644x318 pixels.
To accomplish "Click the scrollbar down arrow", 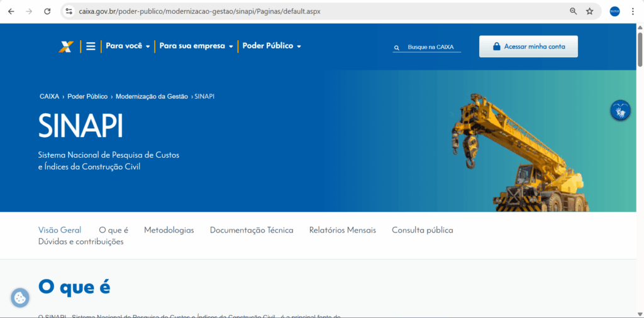I will click(640, 314).
